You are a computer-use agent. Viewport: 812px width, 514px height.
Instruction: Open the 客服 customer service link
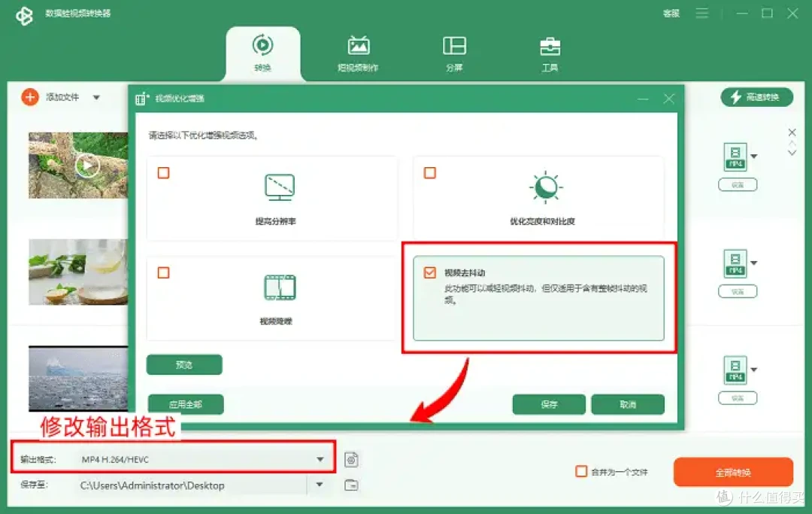tap(671, 14)
